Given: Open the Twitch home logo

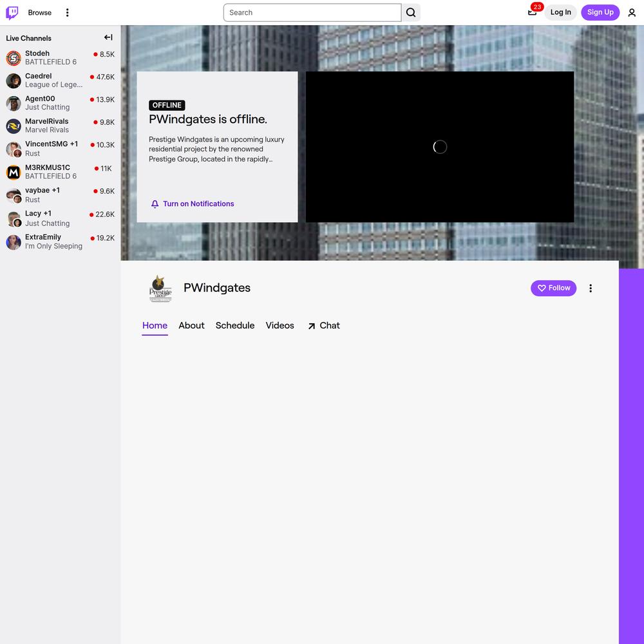Looking at the screenshot, I should [12, 13].
